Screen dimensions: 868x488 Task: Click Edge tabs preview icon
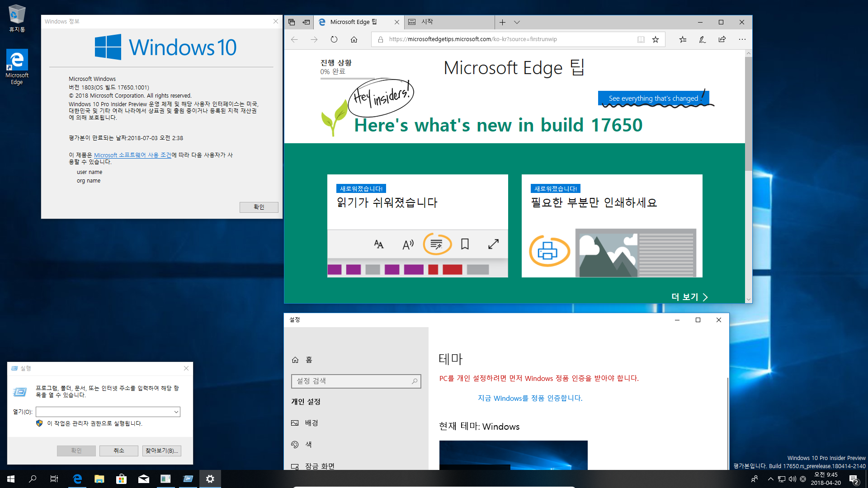[x=292, y=22]
